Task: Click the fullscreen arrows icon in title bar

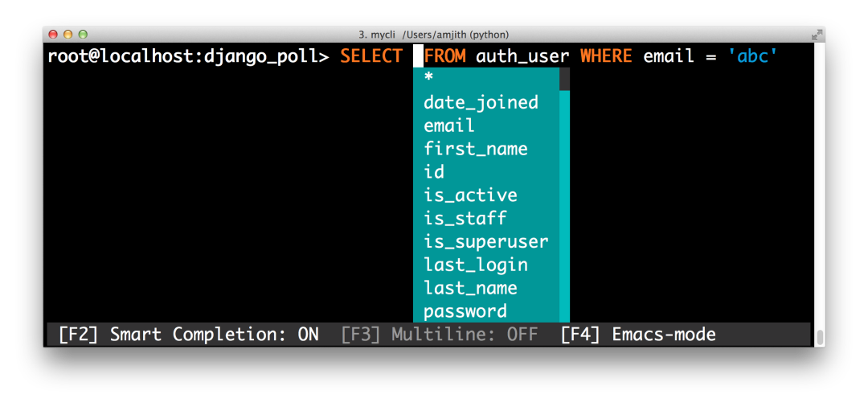Action: point(817,35)
